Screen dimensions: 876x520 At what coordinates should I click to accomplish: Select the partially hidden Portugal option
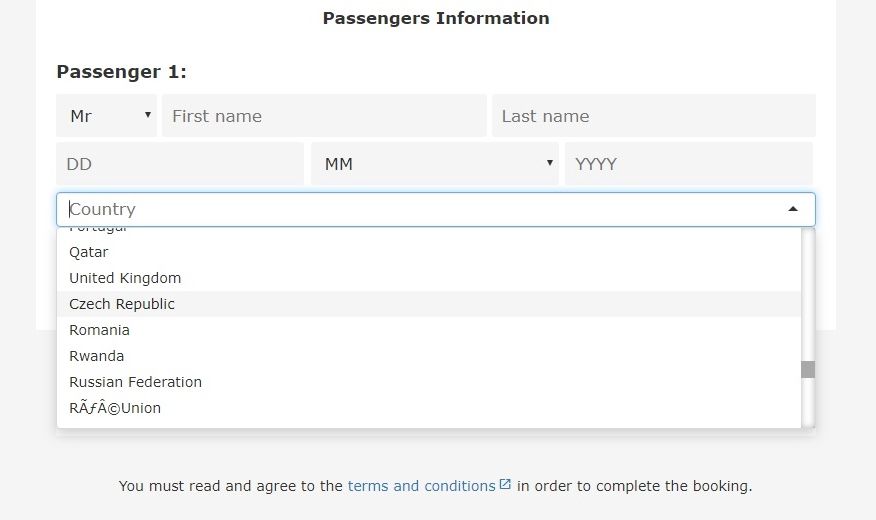coord(429,233)
